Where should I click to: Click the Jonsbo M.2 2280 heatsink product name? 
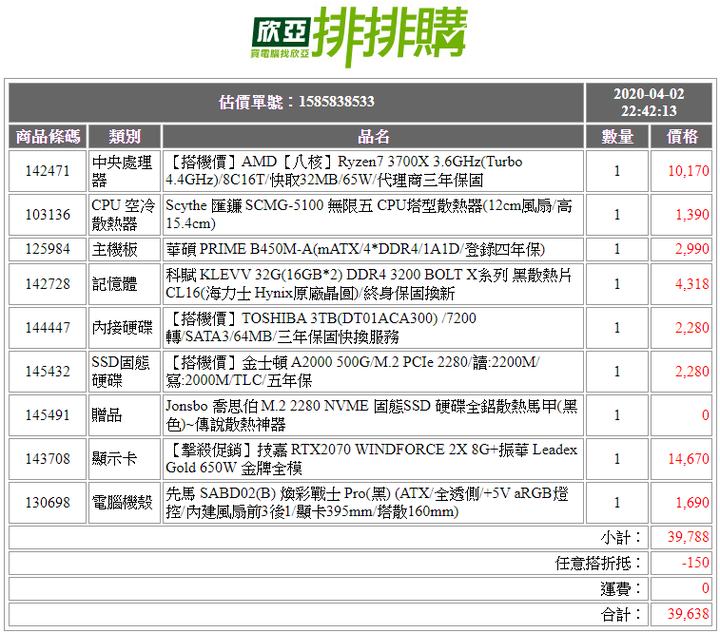pyautogui.click(x=371, y=415)
